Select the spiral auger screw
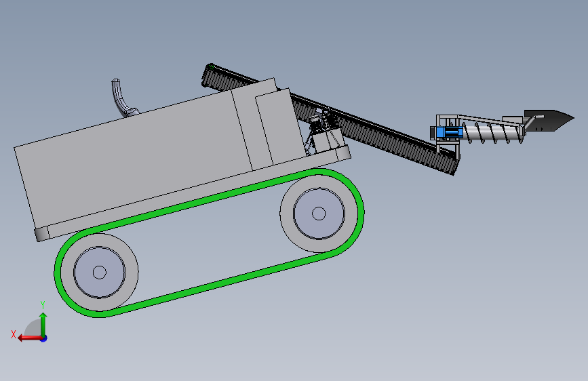588x381 pixels. coord(493,133)
